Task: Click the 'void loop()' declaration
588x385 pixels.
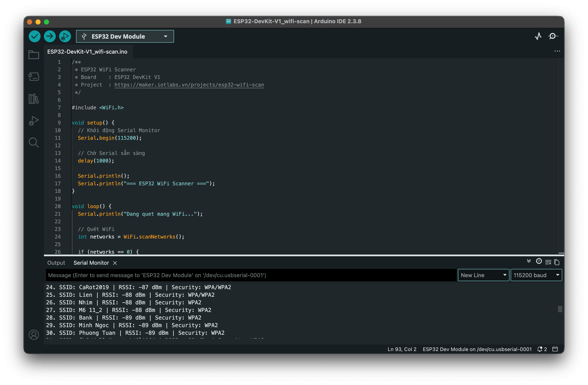Action: click(91, 206)
